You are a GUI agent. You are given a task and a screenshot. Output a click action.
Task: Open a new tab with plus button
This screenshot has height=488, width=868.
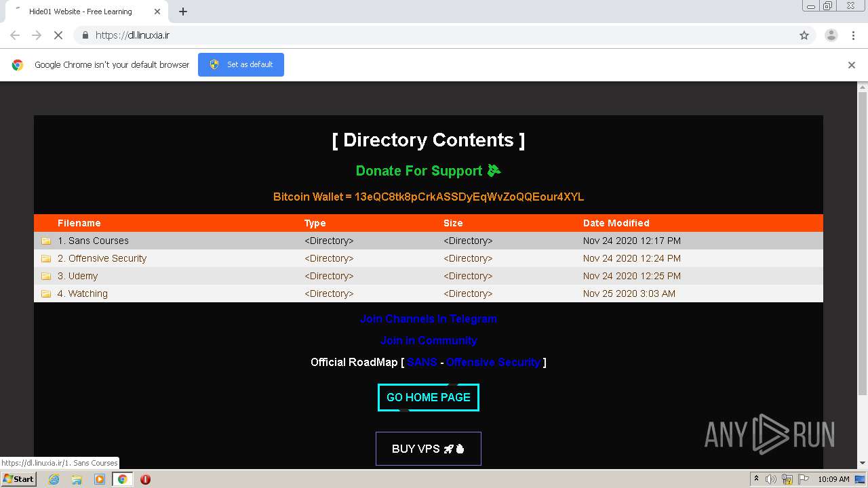pyautogui.click(x=183, y=12)
